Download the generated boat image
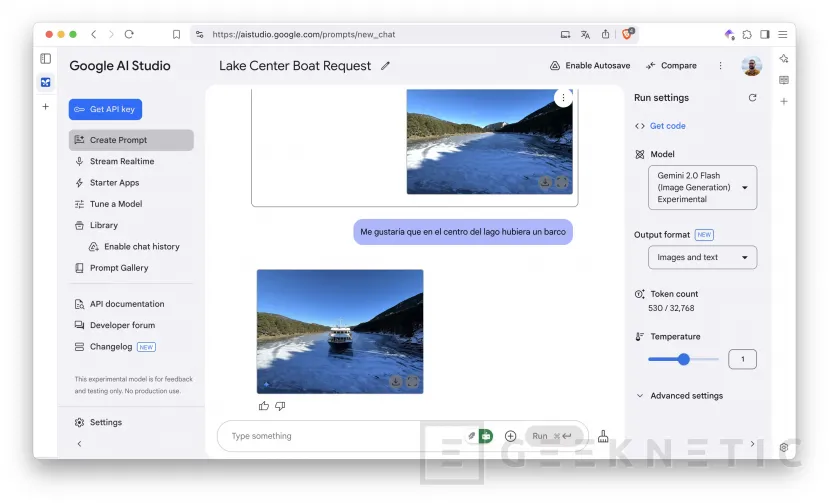The height and width of the screenshot is (503, 829). (395, 381)
